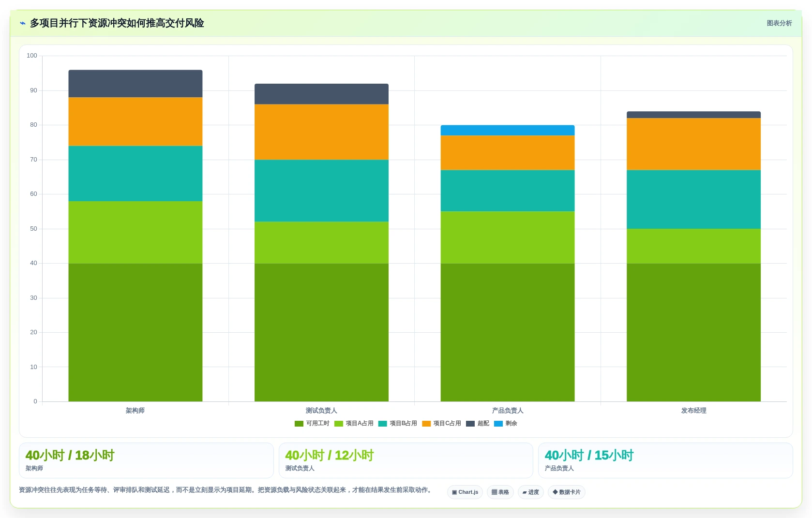Toggle the 可用工时 legend color box
Screen dimensions: 812x518
pyautogui.click(x=299, y=424)
